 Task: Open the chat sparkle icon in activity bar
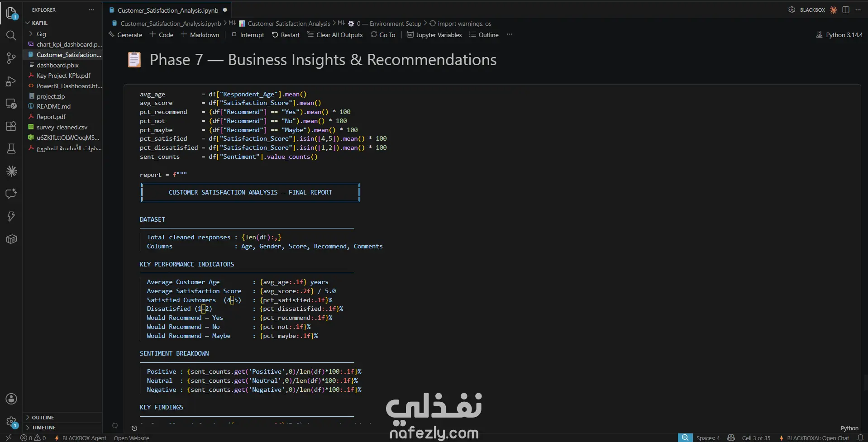coord(11,194)
